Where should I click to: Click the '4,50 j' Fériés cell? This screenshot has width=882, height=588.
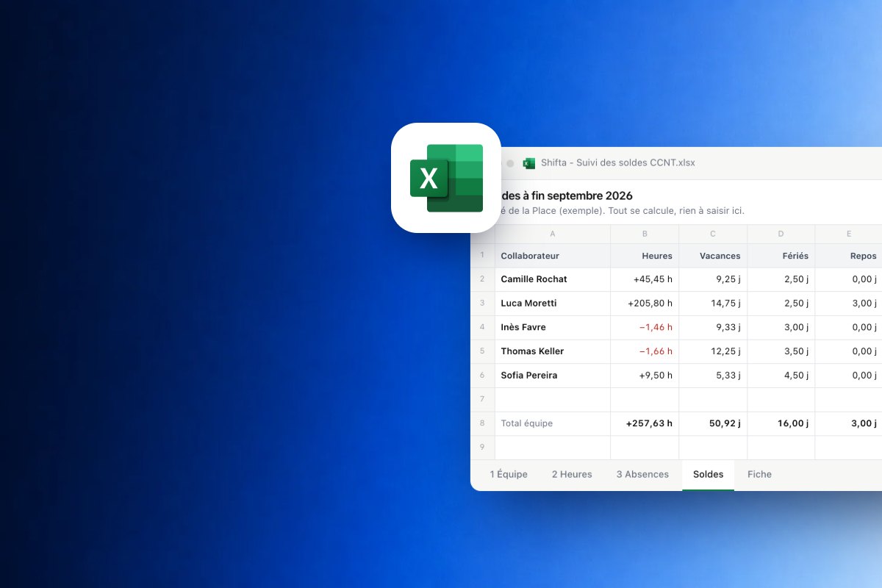(781, 375)
